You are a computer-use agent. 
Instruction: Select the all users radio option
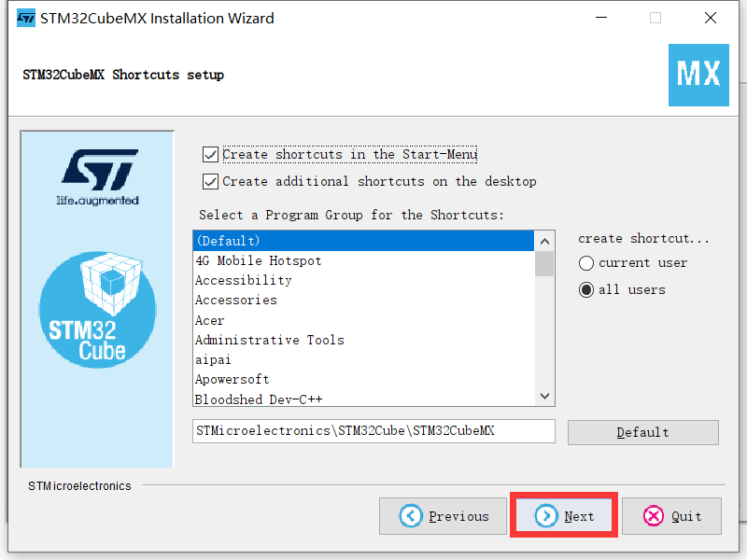(x=586, y=289)
